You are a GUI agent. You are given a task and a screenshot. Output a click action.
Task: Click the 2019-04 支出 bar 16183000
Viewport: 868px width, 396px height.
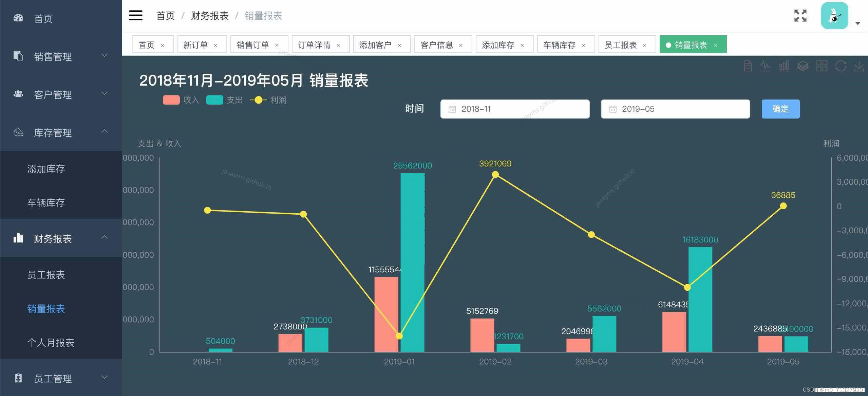[x=700, y=299]
